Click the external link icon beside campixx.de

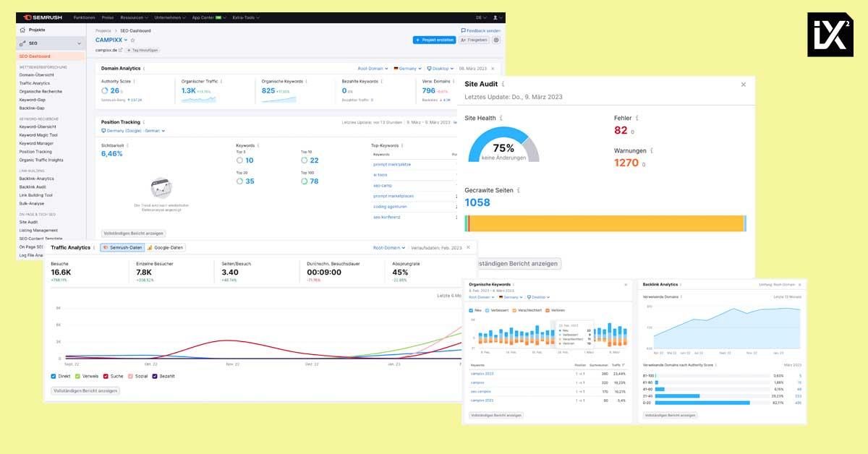(x=121, y=50)
